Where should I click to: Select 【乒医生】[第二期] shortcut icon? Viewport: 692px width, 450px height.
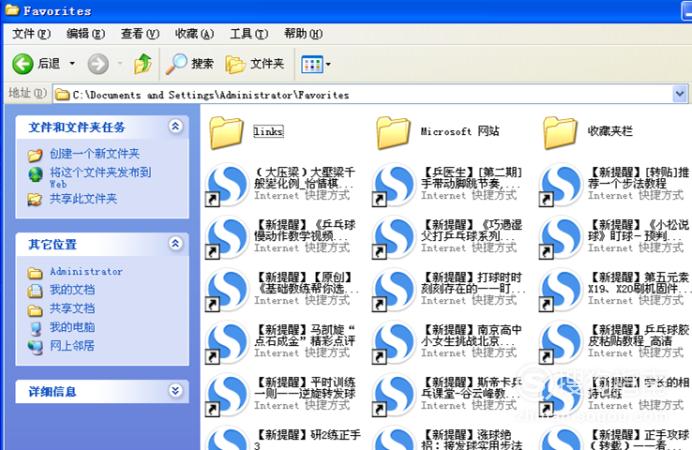click(x=394, y=185)
